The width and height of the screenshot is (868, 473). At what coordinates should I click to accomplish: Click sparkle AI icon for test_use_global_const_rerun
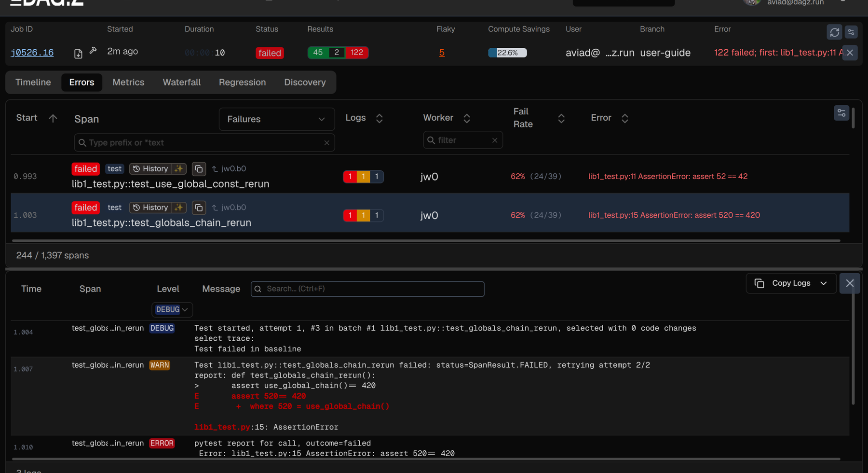point(179,169)
